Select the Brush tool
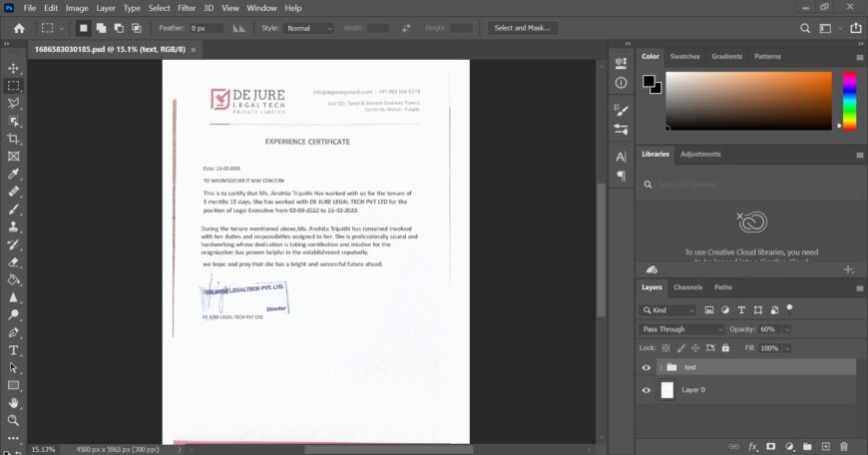The width and height of the screenshot is (868, 455). 13,210
